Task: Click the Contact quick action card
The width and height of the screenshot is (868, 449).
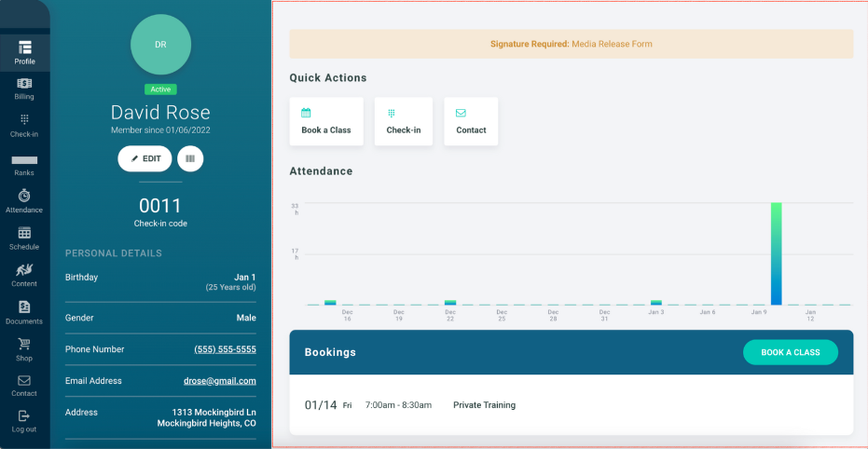Action: pyautogui.click(x=471, y=121)
